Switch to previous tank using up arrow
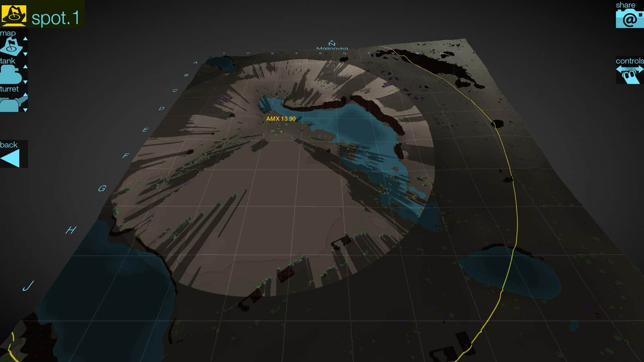Viewport: 644px width, 362px height. pos(25,66)
